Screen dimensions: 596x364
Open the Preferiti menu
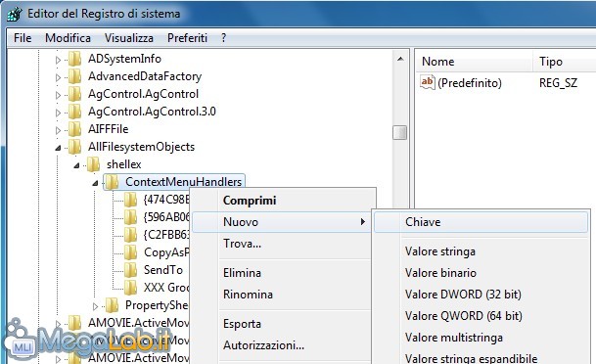click(187, 38)
